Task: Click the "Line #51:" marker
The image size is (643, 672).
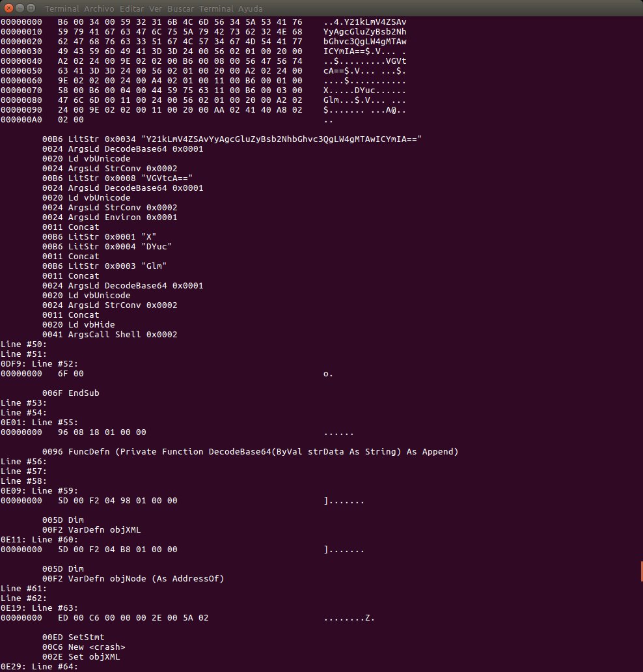Action: tap(23, 354)
